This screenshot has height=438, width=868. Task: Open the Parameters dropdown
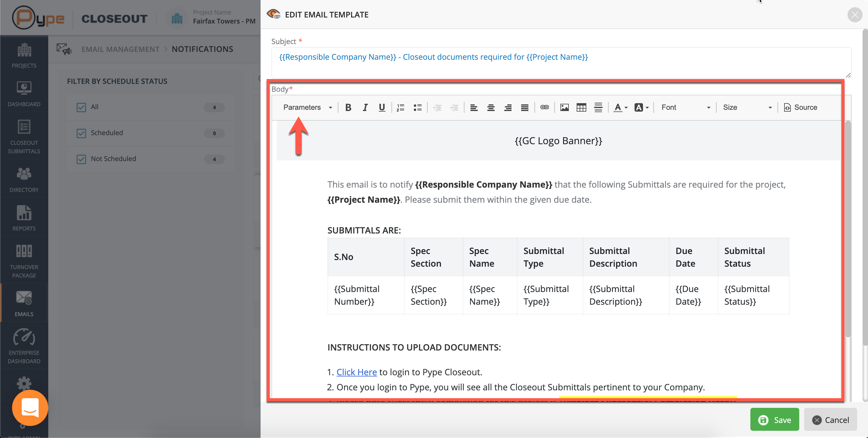pyautogui.click(x=307, y=107)
